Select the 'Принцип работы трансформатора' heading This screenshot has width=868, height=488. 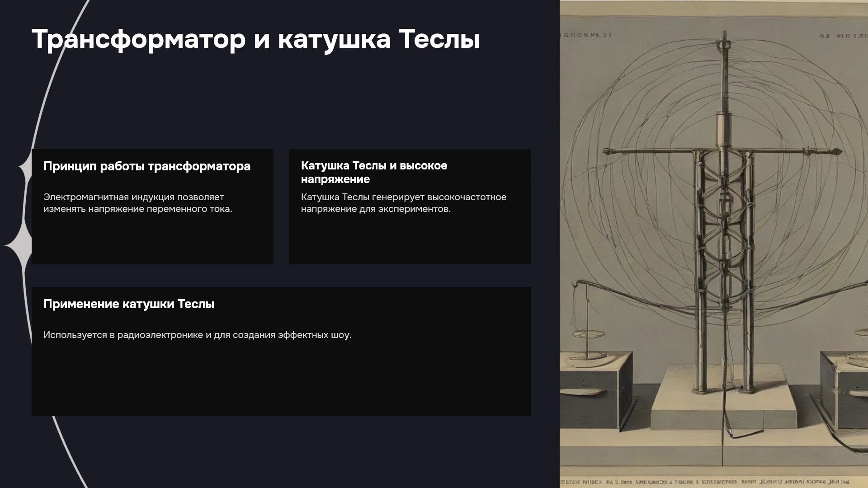147,166
